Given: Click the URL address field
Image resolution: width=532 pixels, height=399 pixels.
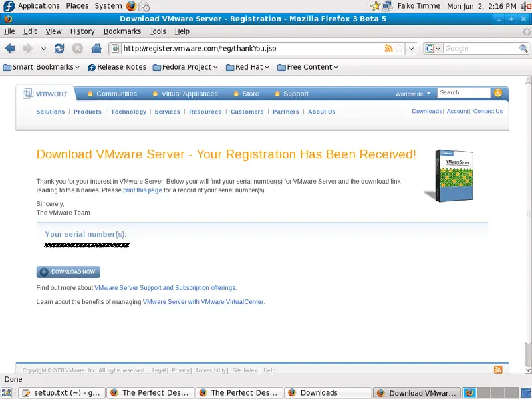Looking at the screenshot, I should coord(253,49).
